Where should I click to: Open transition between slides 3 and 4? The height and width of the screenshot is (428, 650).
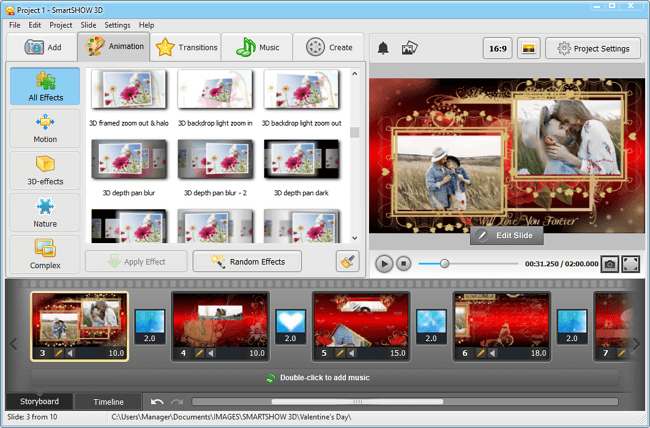[150, 326]
